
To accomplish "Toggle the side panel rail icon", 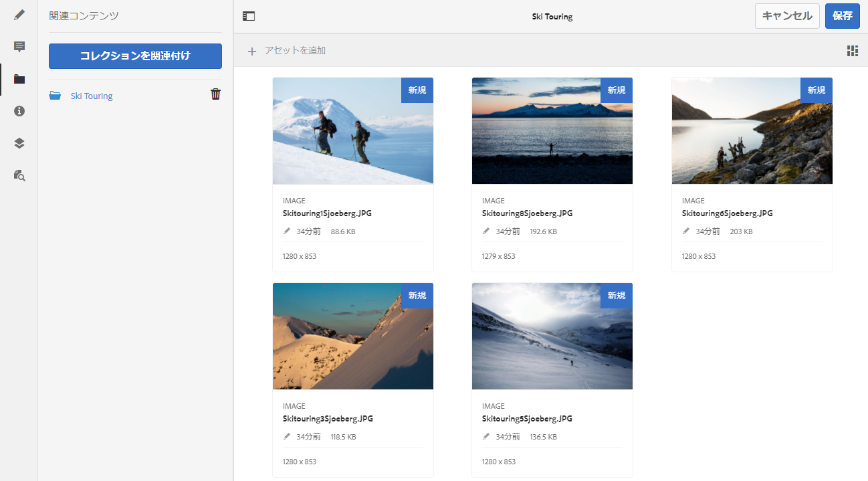I will pyautogui.click(x=249, y=17).
